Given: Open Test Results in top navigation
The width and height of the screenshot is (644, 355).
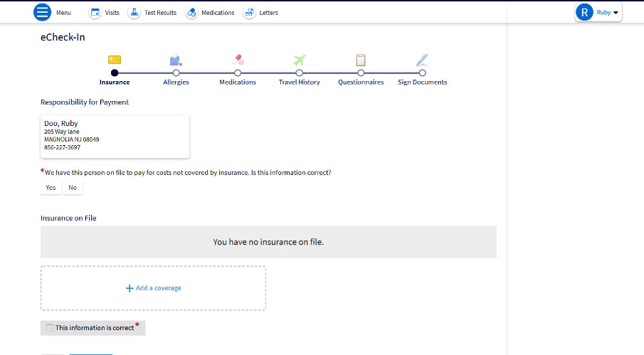Looking at the screenshot, I should tap(152, 13).
